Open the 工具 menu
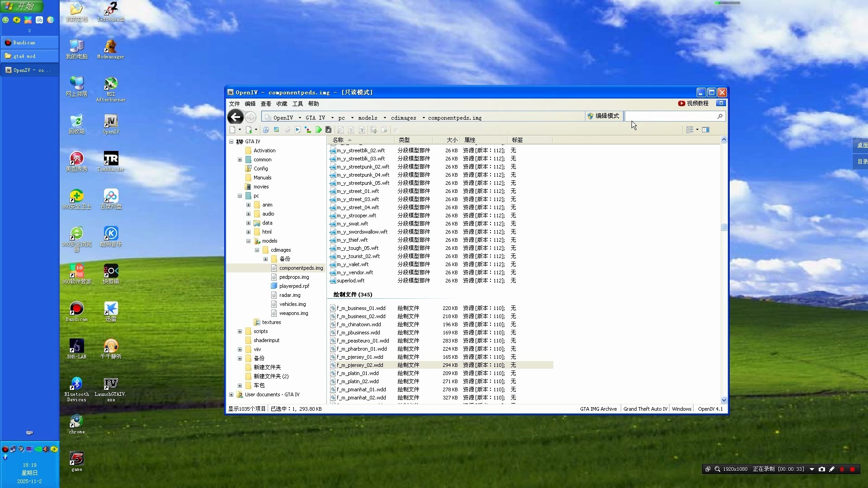This screenshot has height=488, width=868. [297, 104]
